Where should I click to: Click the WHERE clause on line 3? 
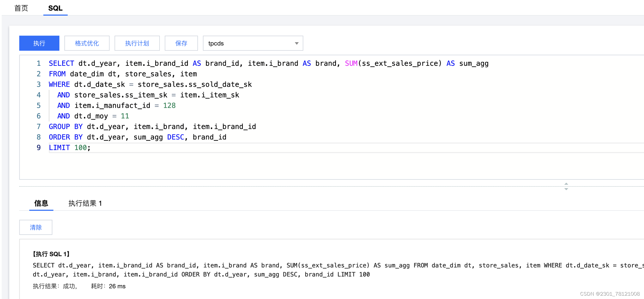pos(150,84)
